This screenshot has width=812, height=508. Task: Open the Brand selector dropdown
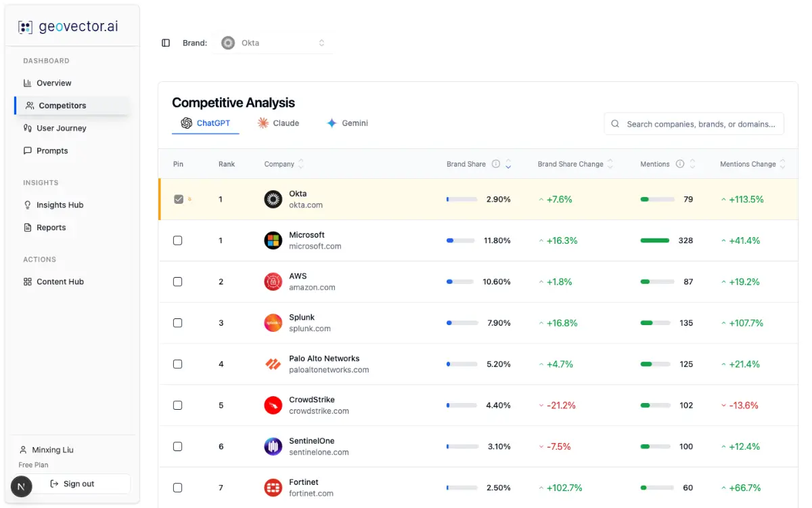click(x=273, y=43)
